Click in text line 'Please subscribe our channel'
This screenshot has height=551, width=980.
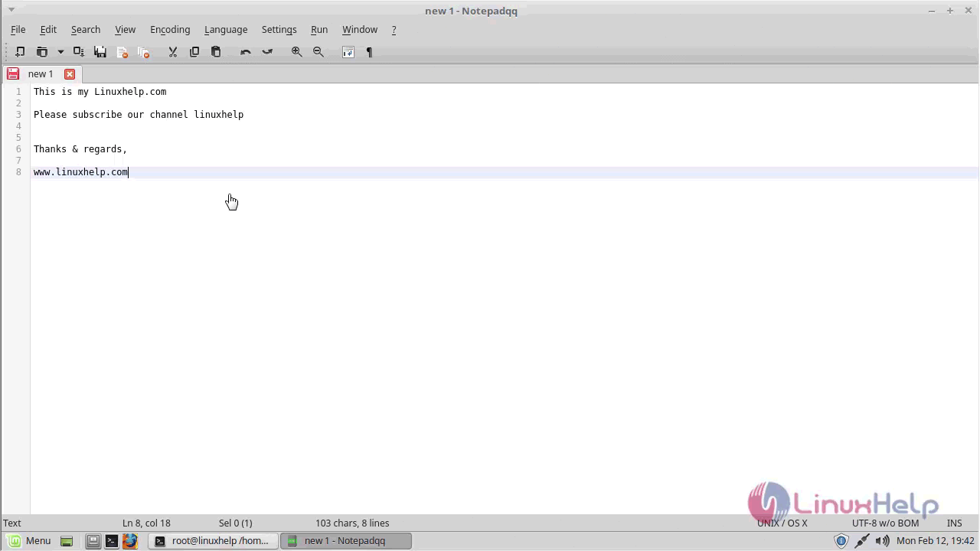(138, 115)
